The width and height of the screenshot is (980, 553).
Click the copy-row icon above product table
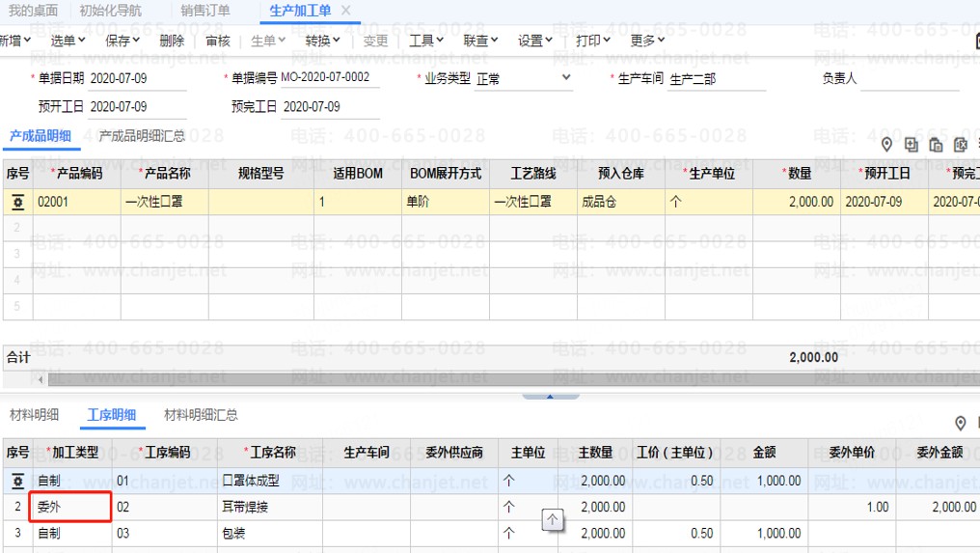[936, 145]
